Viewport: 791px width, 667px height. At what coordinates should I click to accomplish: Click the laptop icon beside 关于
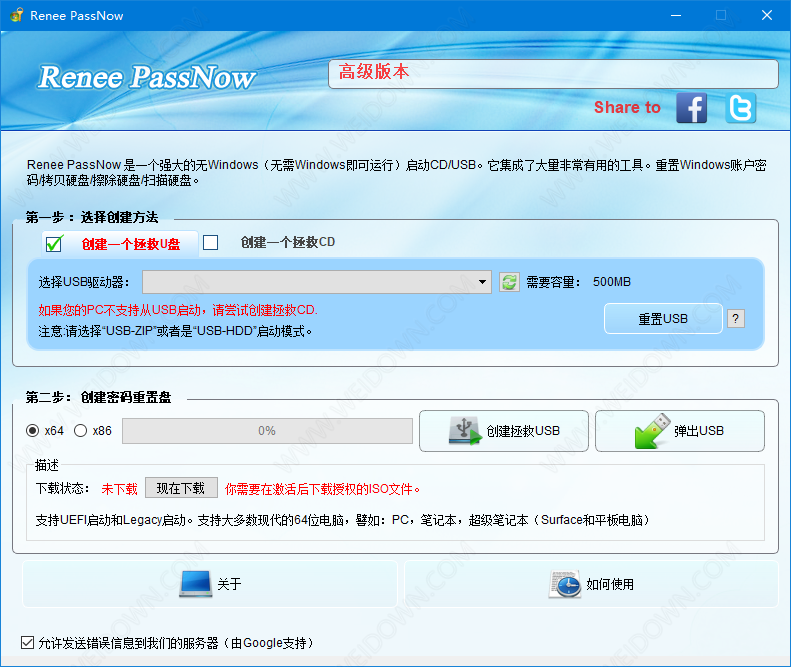pos(195,584)
